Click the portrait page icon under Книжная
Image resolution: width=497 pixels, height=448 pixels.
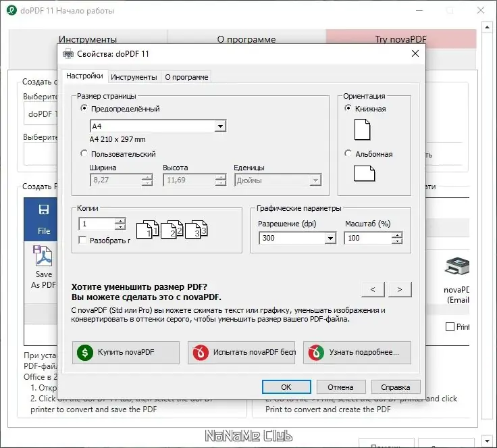(x=363, y=130)
